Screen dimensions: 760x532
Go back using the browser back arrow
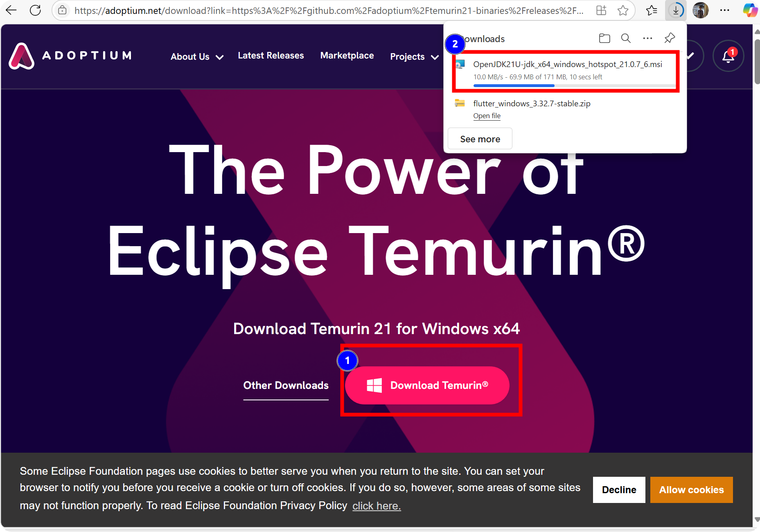point(11,10)
